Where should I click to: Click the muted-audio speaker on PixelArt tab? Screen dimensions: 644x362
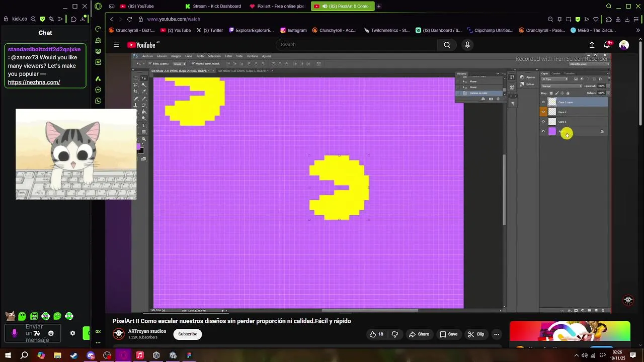(325, 7)
